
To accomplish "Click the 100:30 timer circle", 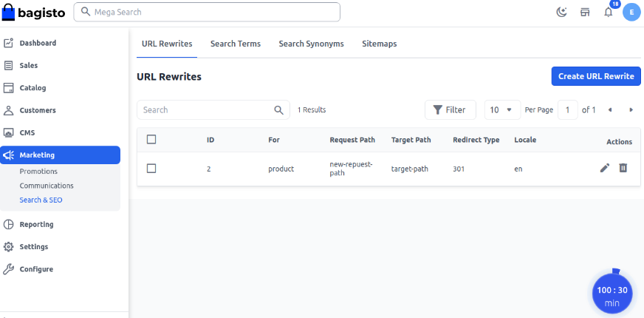I will 612,295.
